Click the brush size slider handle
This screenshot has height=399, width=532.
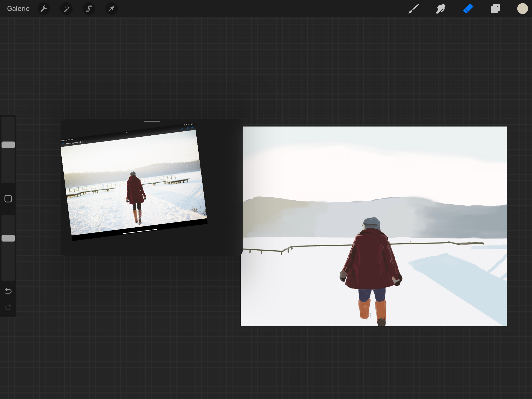pyautogui.click(x=8, y=145)
